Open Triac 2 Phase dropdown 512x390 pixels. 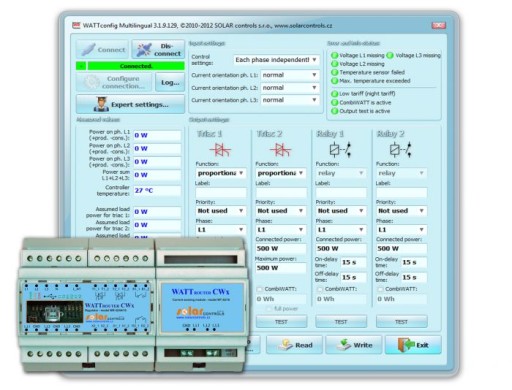click(281, 230)
